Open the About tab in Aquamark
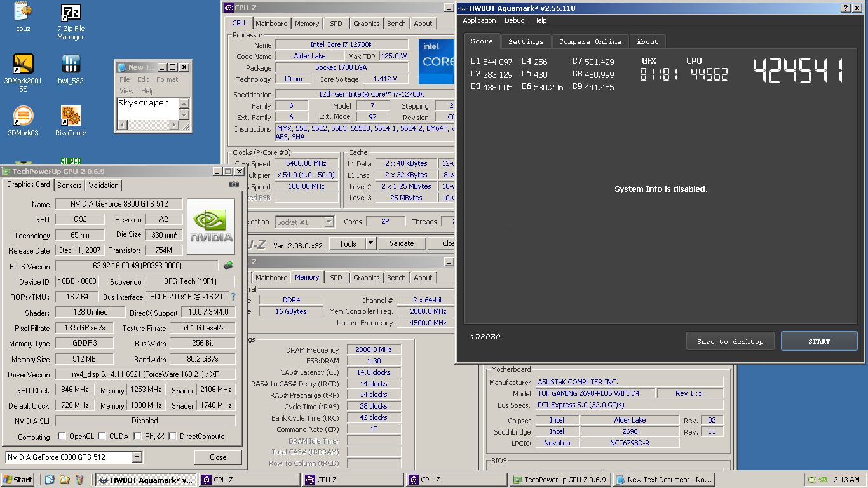 pos(648,41)
